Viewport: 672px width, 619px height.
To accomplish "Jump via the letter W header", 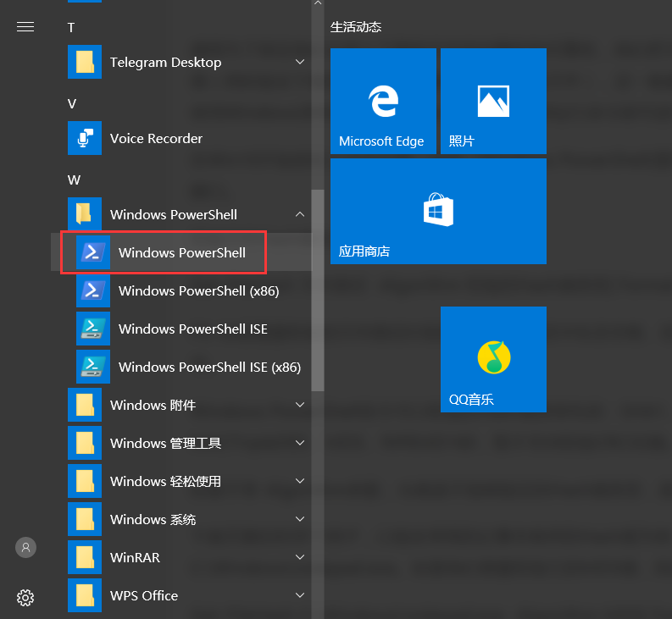I will (74, 180).
